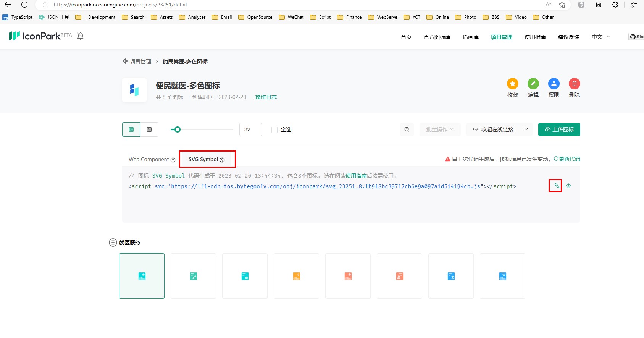This screenshot has width=644, height=338.
Task: Click the notification bell icon beside IconPark
Action: [81, 36]
